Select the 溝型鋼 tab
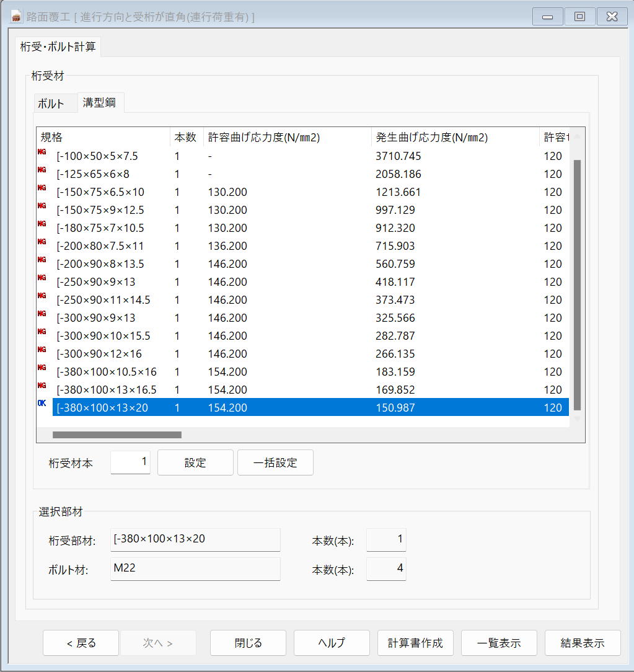 100,103
